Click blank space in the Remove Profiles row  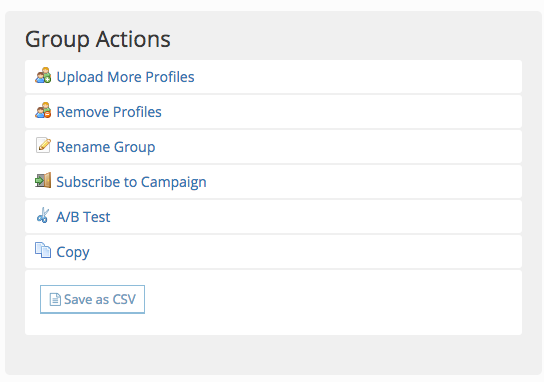coord(340,112)
